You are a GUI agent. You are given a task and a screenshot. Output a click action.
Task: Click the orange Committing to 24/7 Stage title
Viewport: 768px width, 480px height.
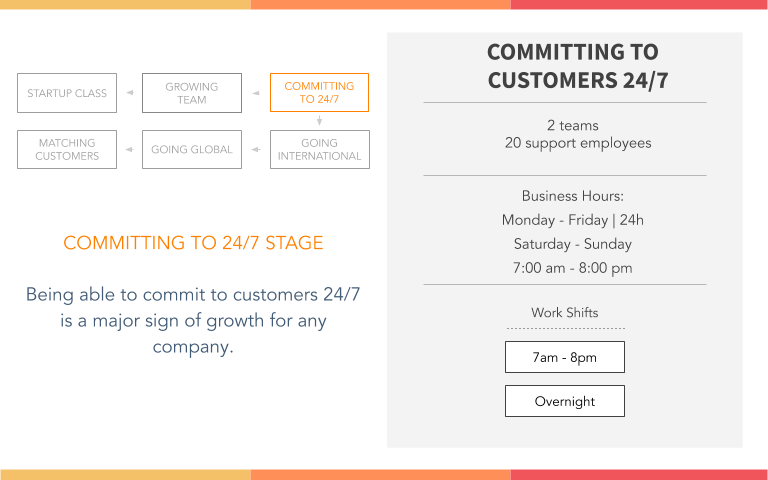tap(193, 243)
